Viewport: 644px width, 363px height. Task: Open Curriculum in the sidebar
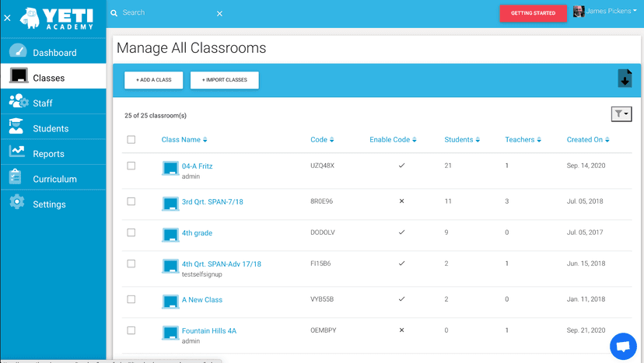[x=54, y=177]
